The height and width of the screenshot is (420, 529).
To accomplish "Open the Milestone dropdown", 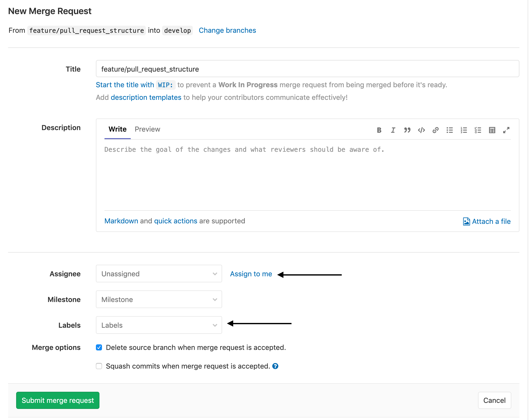I will click(158, 299).
